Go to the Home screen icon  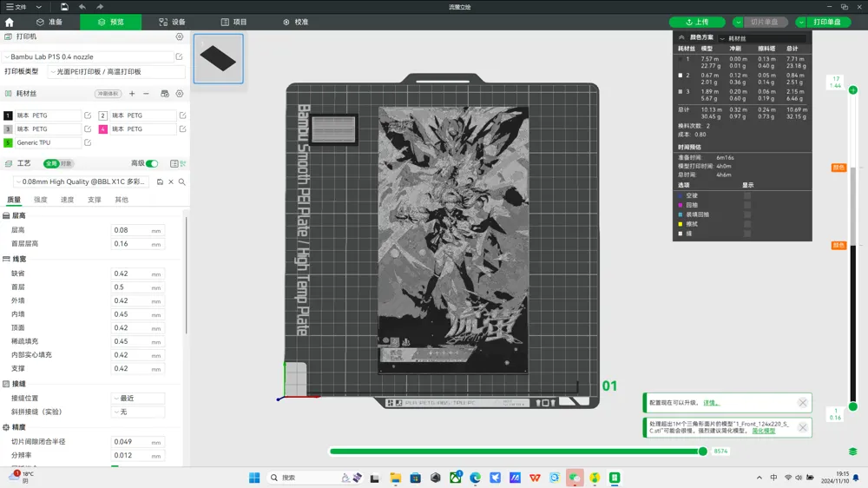click(10, 23)
